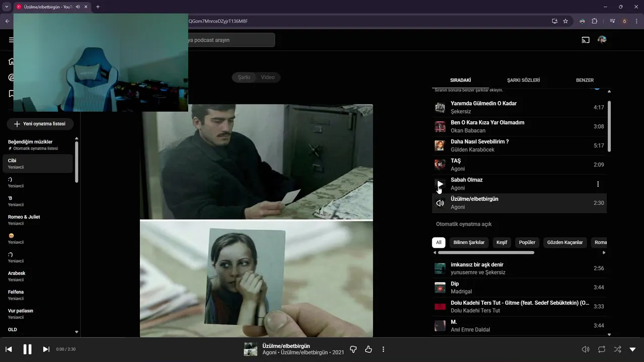Viewport: 644px width, 362px height.
Task: Select Ben O Kara Kıza Yar Olamadım
Action: [x=519, y=127]
